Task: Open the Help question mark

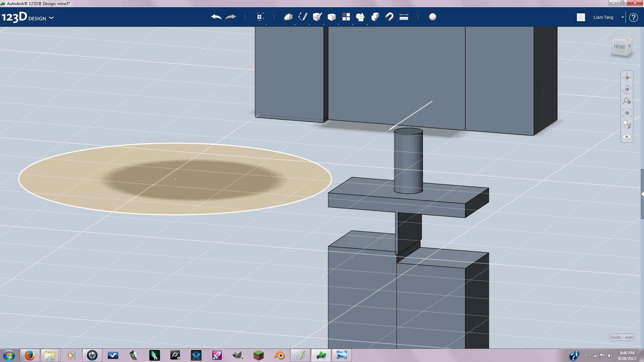Action: click(x=633, y=17)
